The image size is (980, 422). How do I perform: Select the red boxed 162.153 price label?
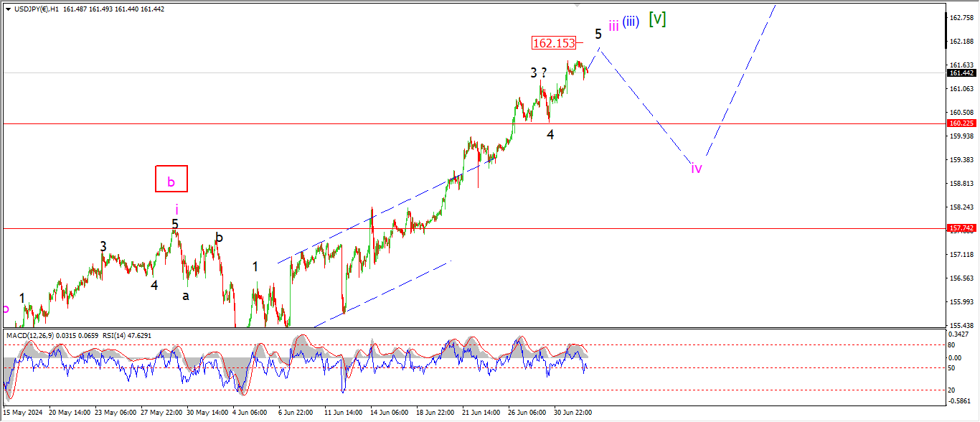(554, 43)
